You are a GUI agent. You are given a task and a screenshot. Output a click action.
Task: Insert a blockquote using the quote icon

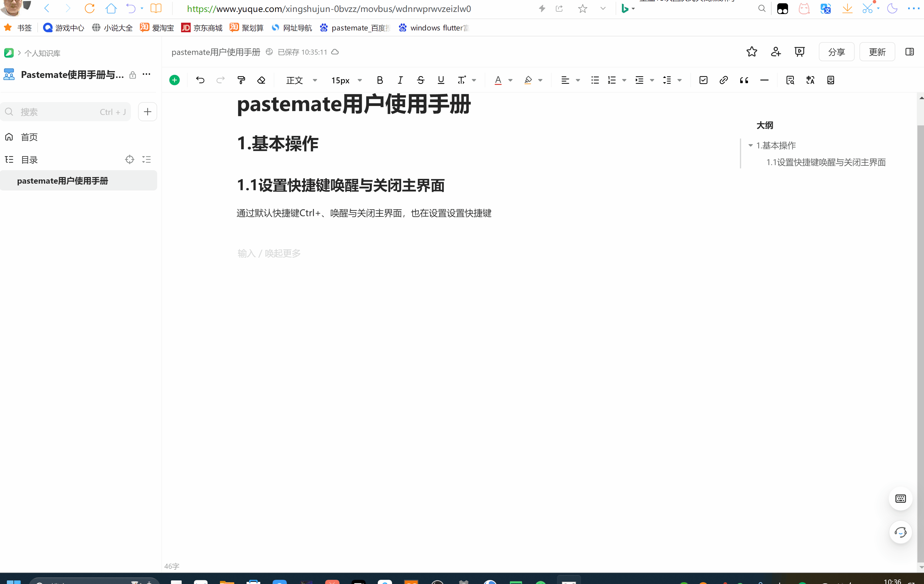744,80
